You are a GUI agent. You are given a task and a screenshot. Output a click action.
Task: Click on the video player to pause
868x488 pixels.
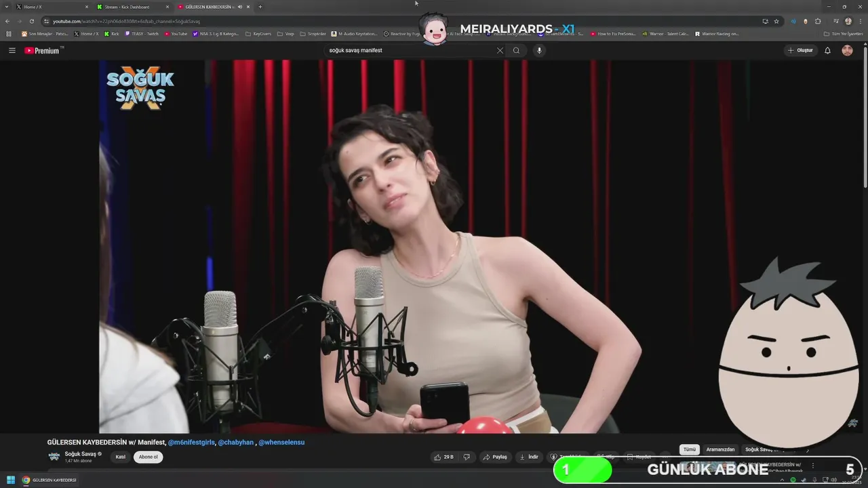pyautogui.click(x=434, y=247)
